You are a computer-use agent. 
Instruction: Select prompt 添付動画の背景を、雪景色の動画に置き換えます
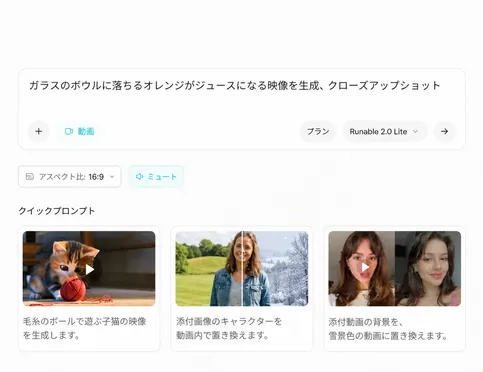click(x=388, y=329)
